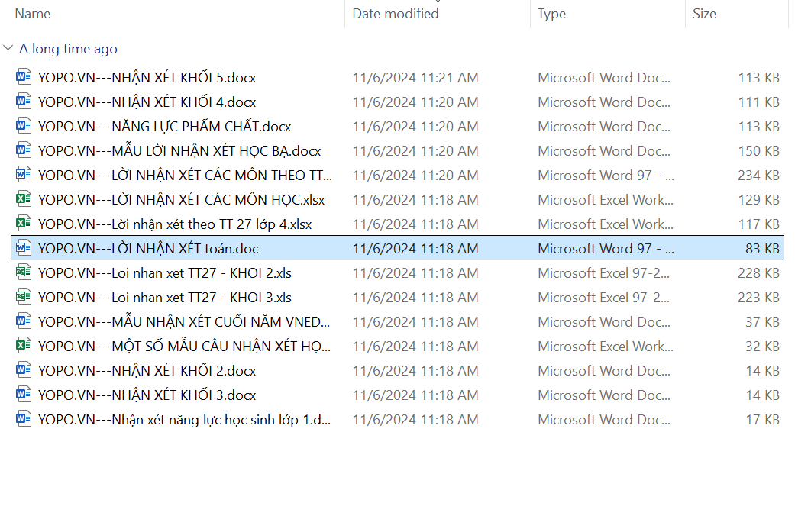Click Excel 97 icon of TT27 - KHOI 3.xls
Image resolution: width=811 pixels, height=532 pixels.
(24, 298)
